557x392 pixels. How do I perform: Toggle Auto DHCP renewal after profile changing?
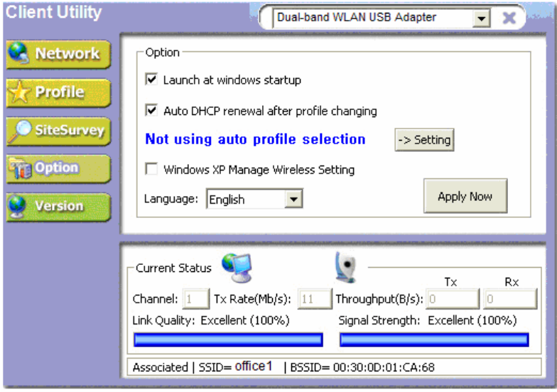(151, 110)
